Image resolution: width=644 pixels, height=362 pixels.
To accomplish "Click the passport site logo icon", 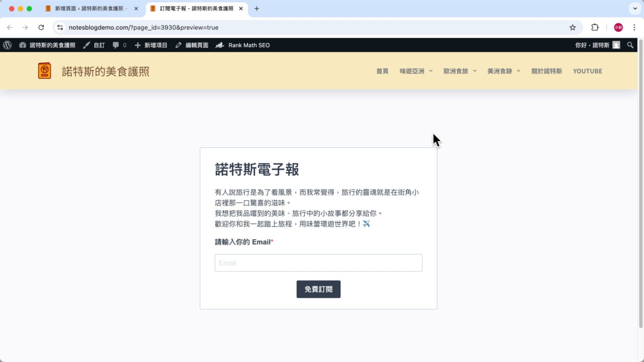I will (44, 70).
